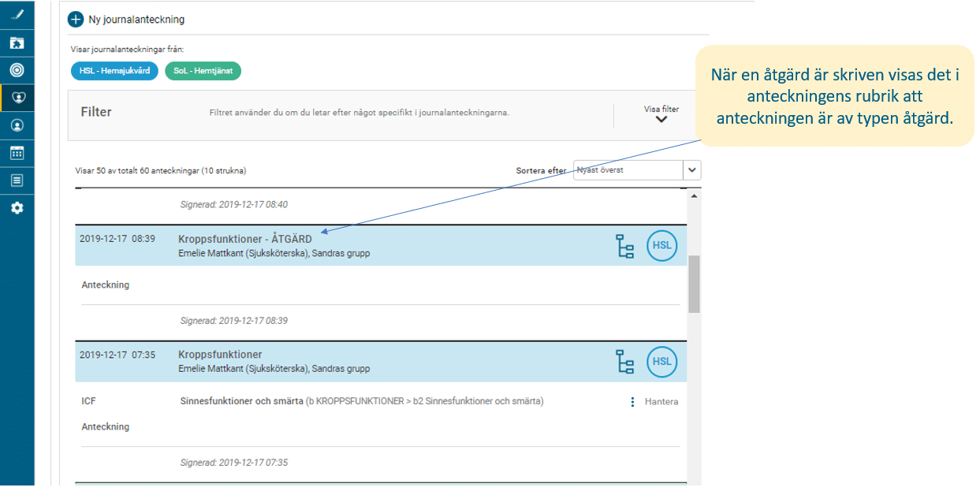Image resolution: width=980 pixels, height=491 pixels.
Task: Click HSL badge on 07:35 Kroppsfunktioner note
Action: tap(661, 362)
